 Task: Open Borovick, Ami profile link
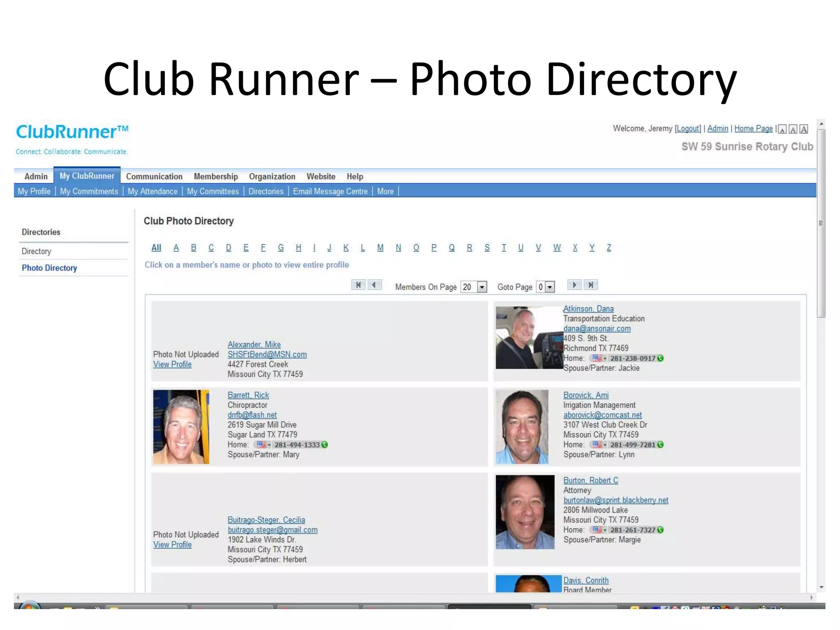pyautogui.click(x=586, y=395)
